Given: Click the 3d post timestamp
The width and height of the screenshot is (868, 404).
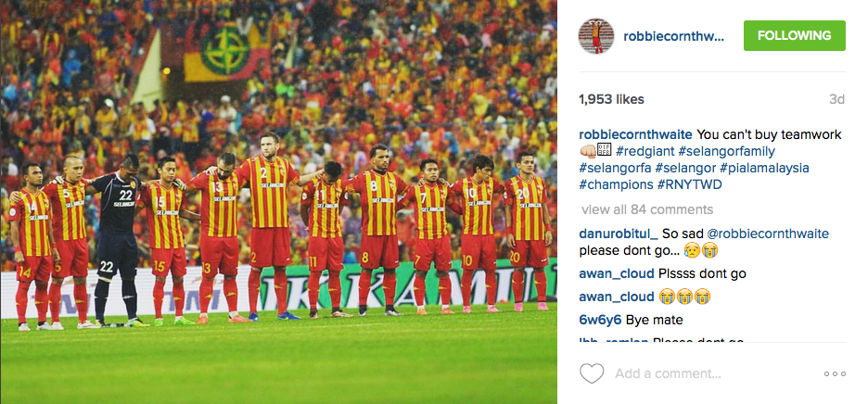Looking at the screenshot, I should tap(837, 100).
